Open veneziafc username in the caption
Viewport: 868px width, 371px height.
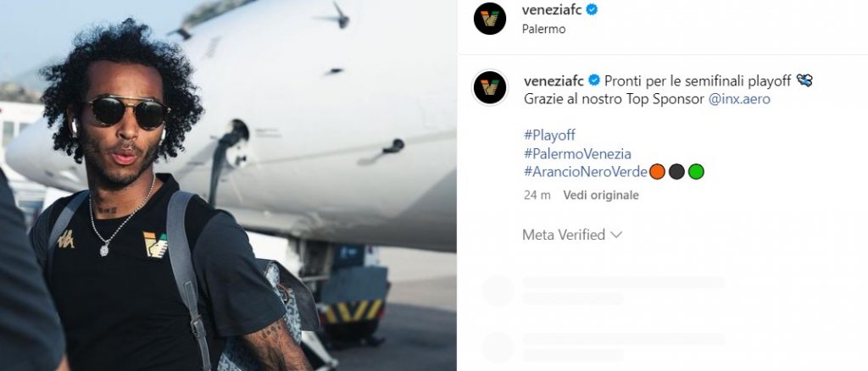click(554, 80)
